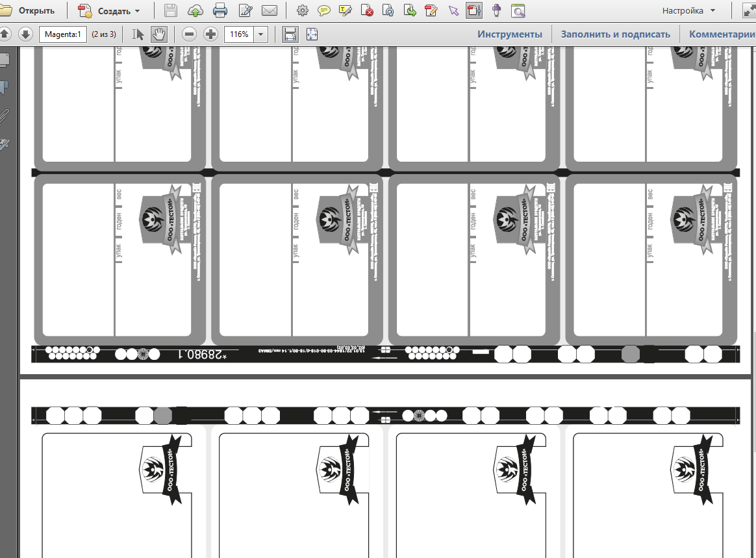Add a sticky note comment
The height and width of the screenshot is (558, 756).
(324, 10)
